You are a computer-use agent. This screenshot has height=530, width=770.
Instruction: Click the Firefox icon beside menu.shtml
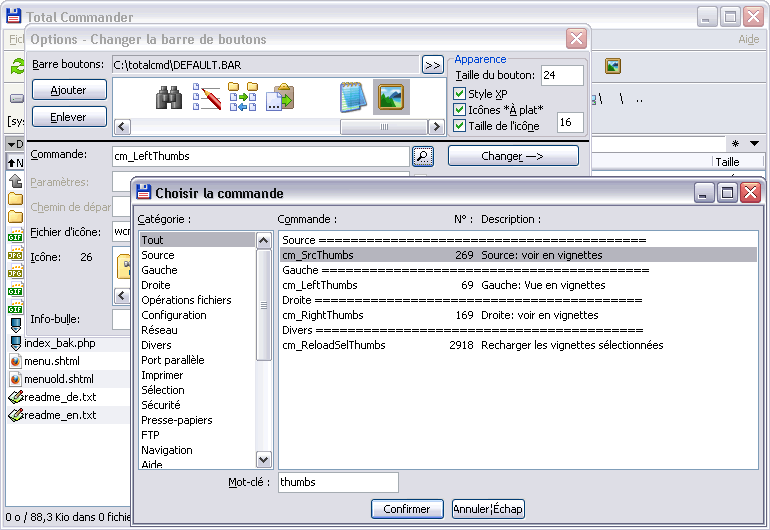(15, 361)
